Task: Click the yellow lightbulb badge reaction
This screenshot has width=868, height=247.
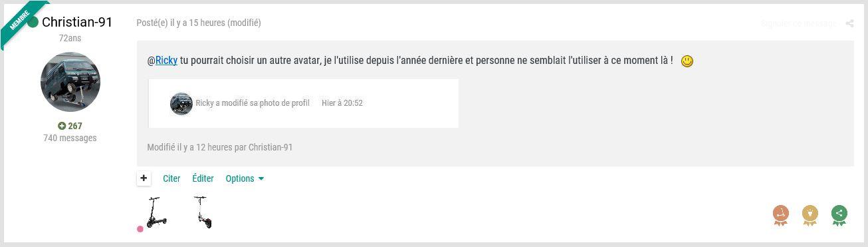Action: coord(810,215)
